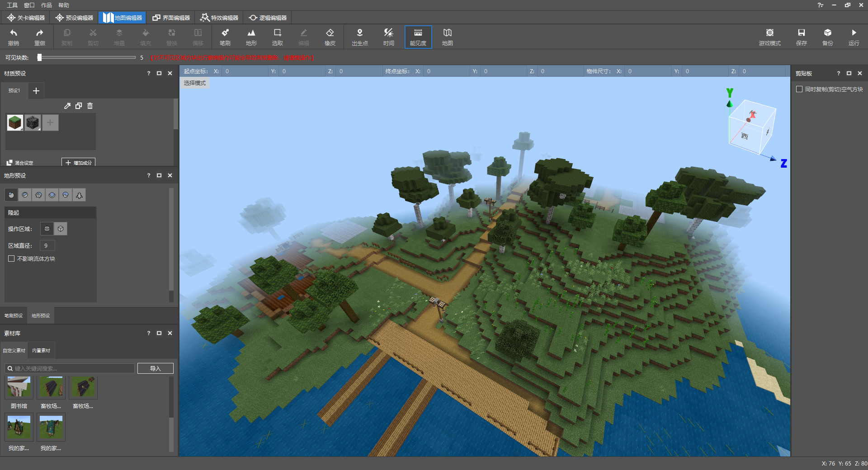Click the 撤销 (undo) toolbar icon
This screenshot has height=470, width=868.
pyautogui.click(x=14, y=37)
